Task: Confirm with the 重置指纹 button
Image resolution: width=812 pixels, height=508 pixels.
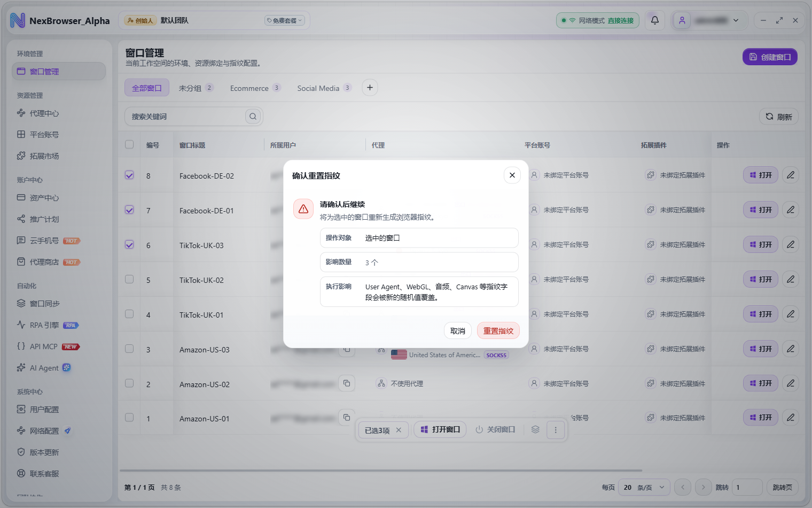Action: (x=498, y=331)
